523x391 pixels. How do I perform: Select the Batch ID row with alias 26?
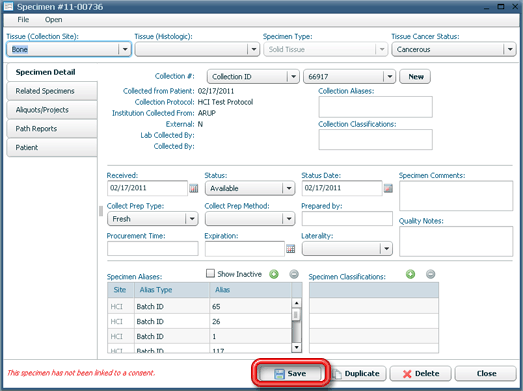[199, 321]
